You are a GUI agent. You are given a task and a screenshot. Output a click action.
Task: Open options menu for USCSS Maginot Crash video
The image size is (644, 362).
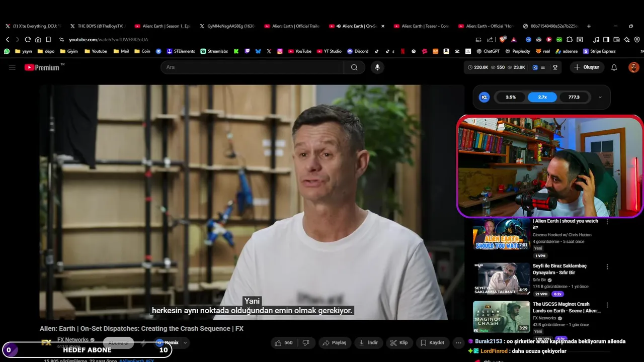pyautogui.click(x=607, y=305)
